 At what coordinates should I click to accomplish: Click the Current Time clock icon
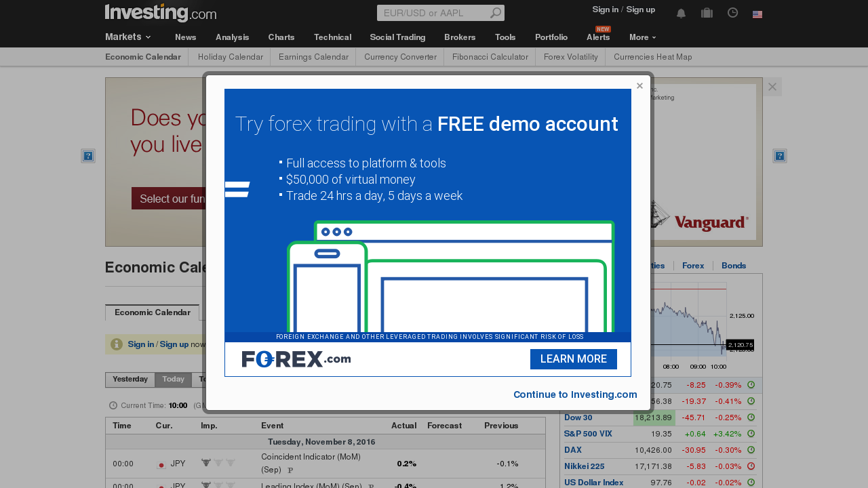tap(113, 405)
